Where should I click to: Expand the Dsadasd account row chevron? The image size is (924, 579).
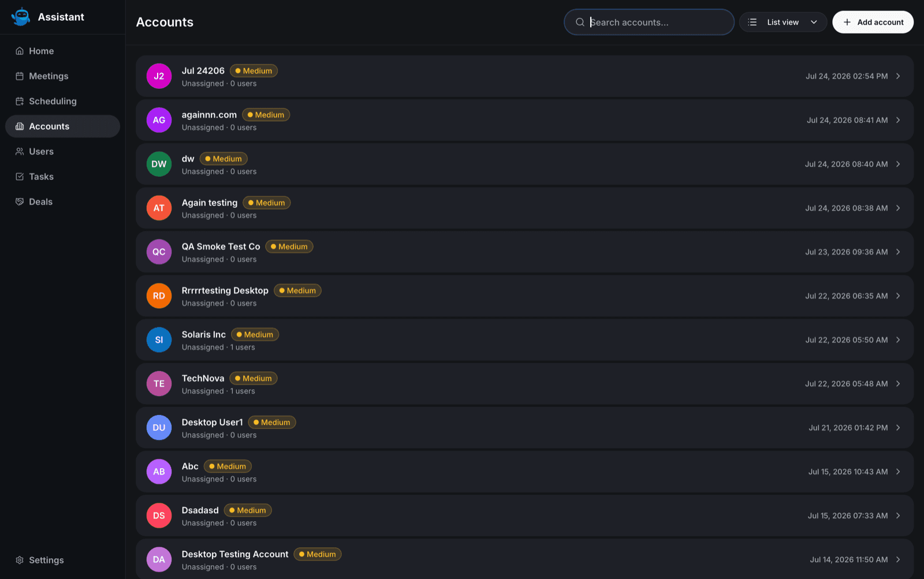coord(898,516)
